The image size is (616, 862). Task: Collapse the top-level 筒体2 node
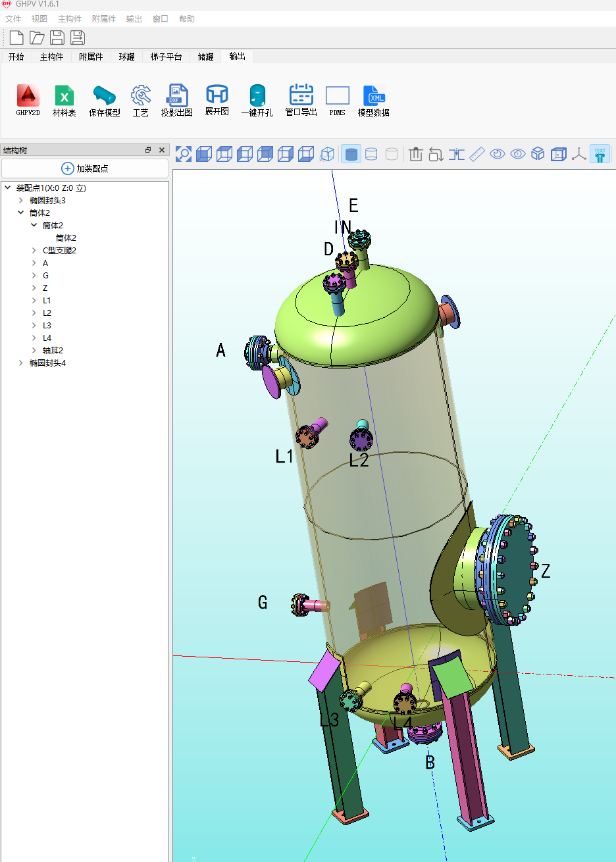click(21, 213)
